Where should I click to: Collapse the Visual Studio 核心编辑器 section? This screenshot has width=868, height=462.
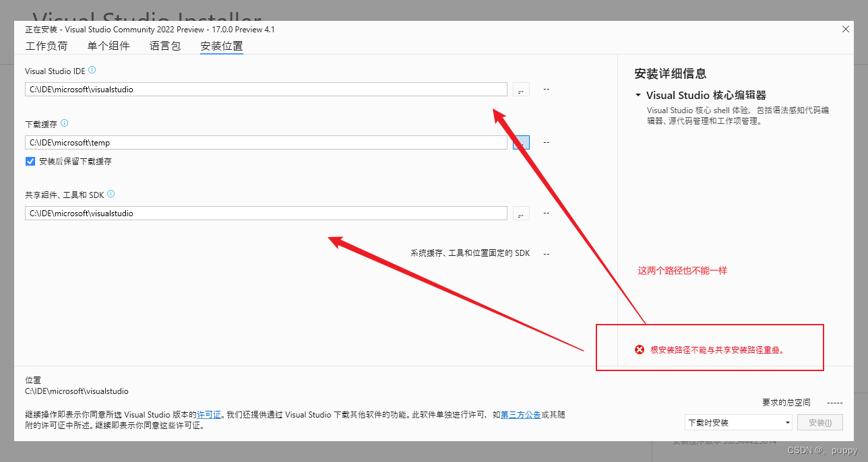(x=638, y=95)
